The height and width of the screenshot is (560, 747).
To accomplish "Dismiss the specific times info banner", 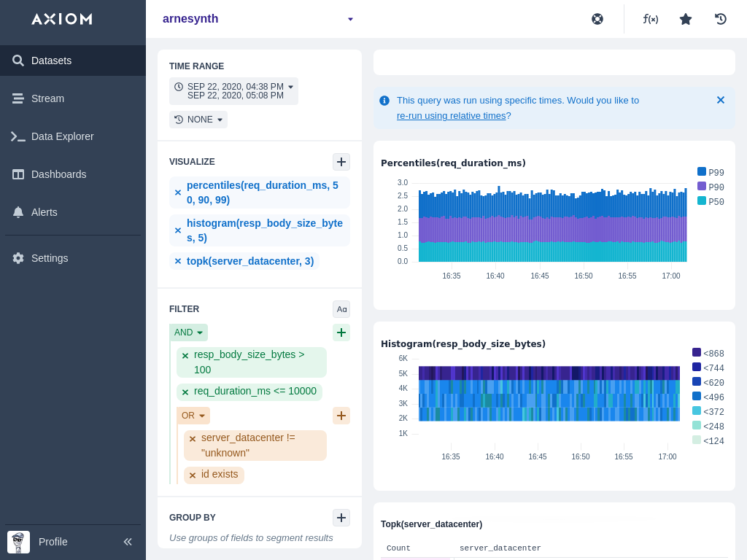I will [x=721, y=100].
